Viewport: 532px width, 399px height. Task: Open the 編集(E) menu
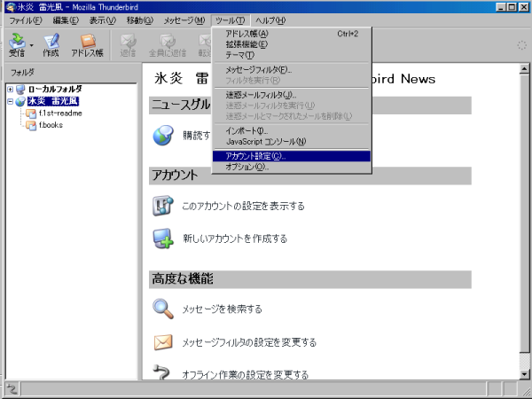click(66, 20)
